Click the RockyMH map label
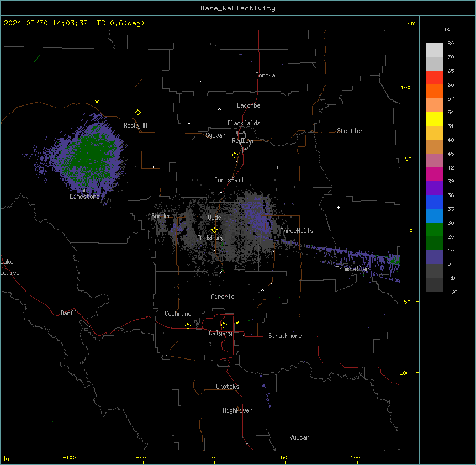 [x=135, y=125]
